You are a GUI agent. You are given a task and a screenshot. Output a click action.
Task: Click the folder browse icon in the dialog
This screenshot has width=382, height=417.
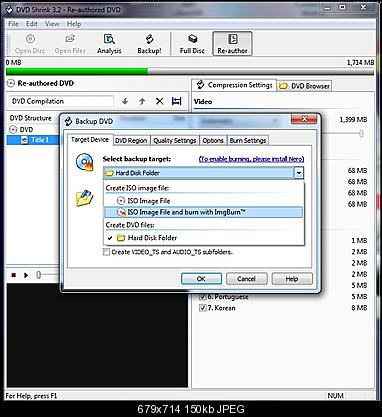click(x=84, y=198)
